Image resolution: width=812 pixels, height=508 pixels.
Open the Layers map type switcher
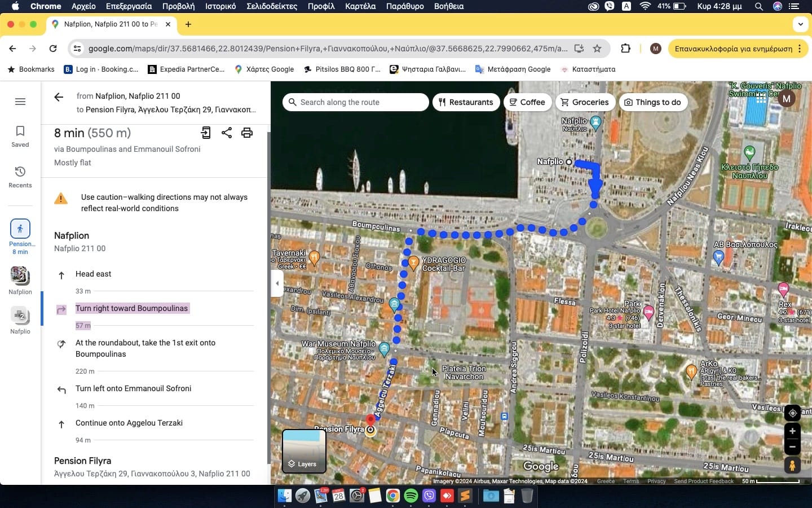click(304, 450)
